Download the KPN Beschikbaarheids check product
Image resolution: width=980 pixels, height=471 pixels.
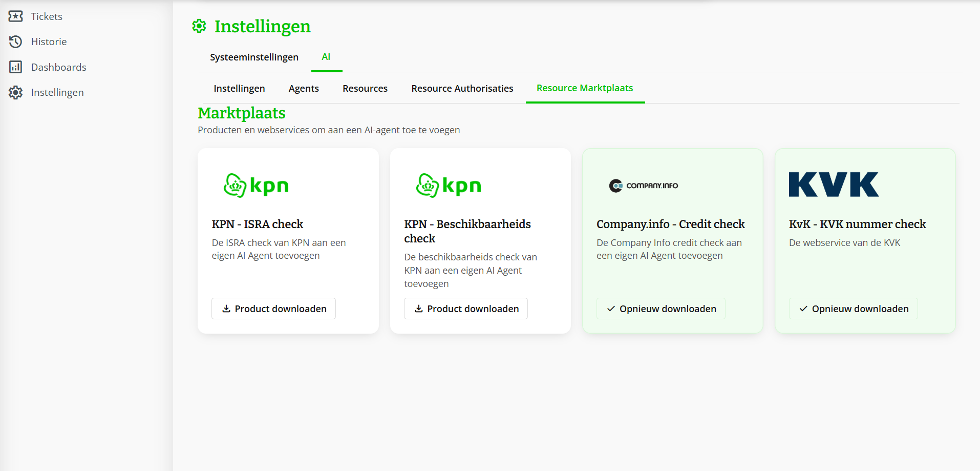[466, 309]
